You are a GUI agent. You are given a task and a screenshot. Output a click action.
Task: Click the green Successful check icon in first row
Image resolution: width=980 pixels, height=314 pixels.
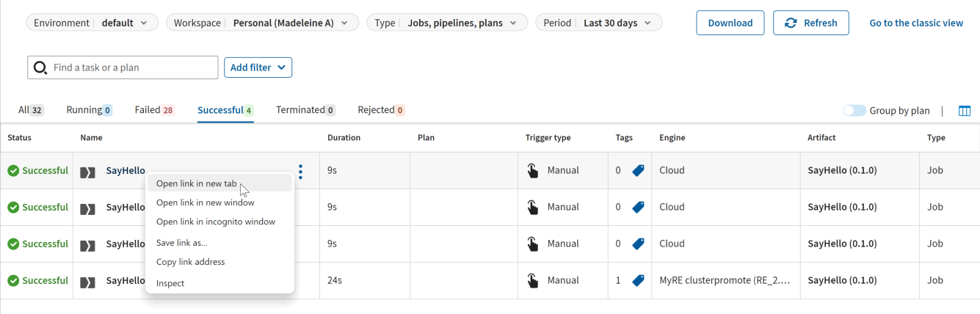point(13,171)
